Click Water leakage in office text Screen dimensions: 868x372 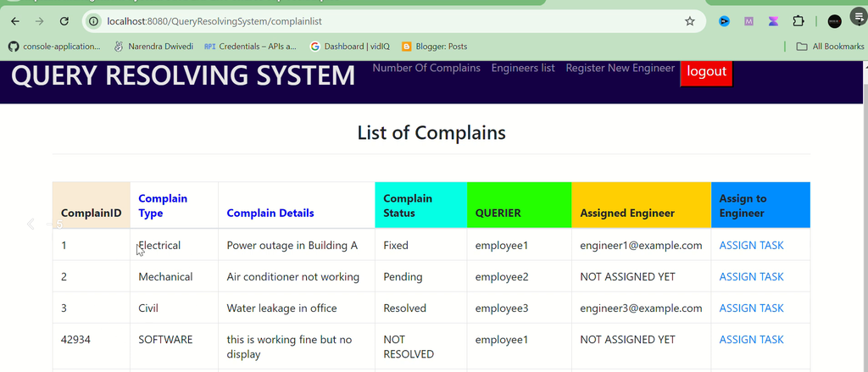pos(281,308)
